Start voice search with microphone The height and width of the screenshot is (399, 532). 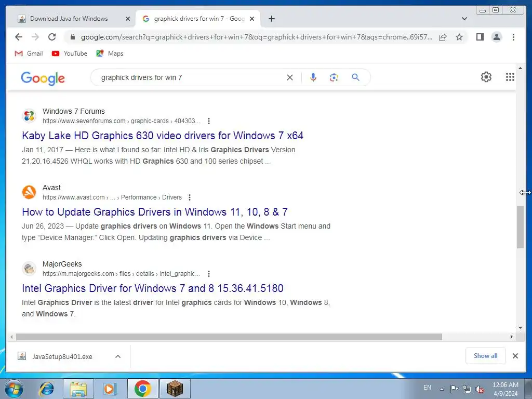click(313, 77)
